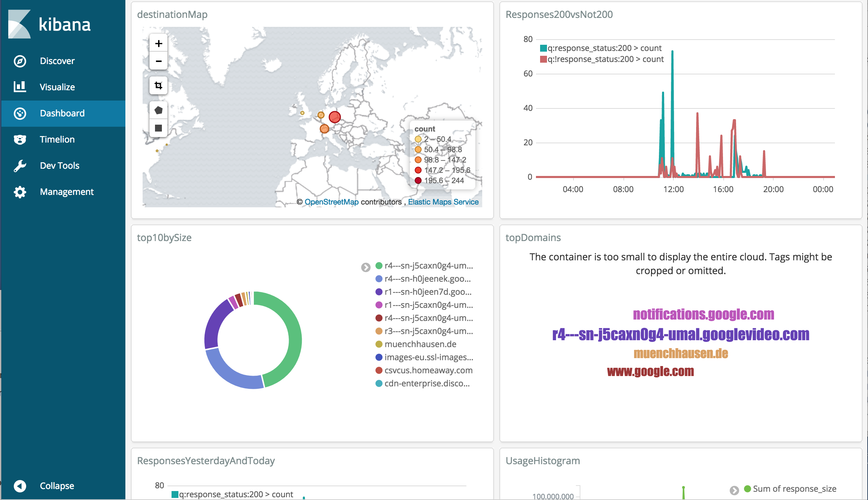Click the large red circle on the map

[x=334, y=117]
